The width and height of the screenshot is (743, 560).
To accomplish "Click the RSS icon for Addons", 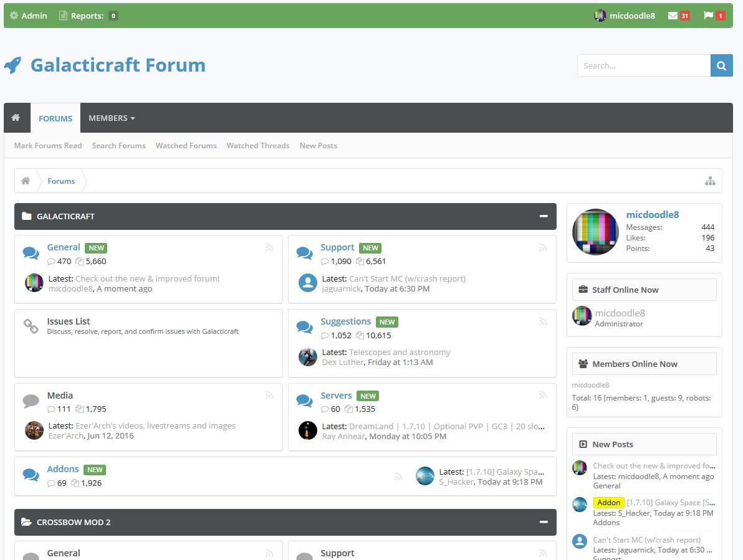I will tap(398, 476).
